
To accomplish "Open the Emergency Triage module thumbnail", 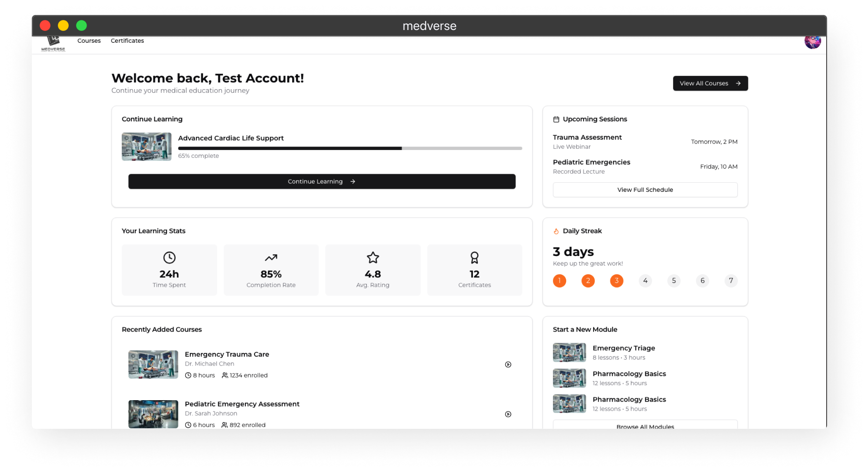I will (x=569, y=352).
